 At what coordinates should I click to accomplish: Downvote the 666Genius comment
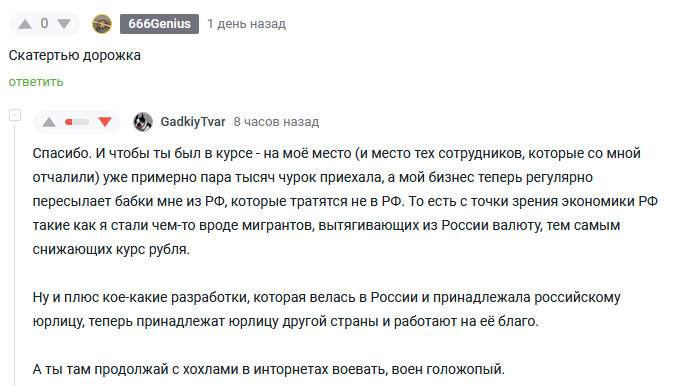tap(64, 24)
